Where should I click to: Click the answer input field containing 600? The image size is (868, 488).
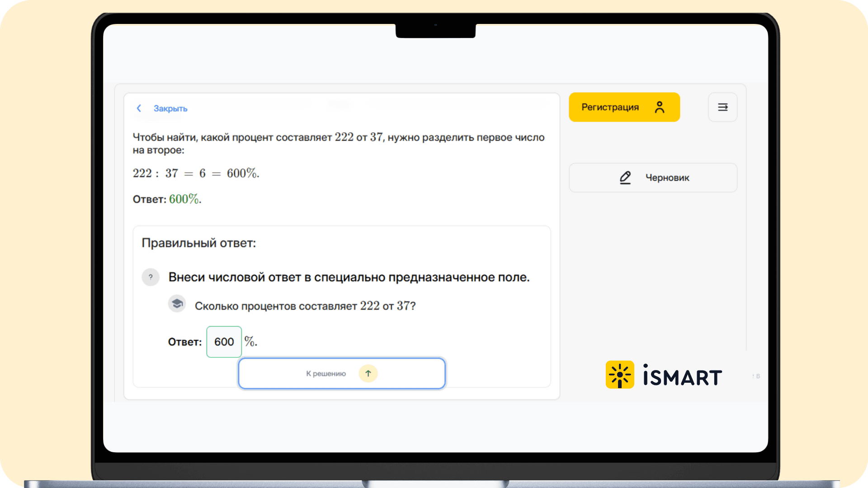(224, 342)
